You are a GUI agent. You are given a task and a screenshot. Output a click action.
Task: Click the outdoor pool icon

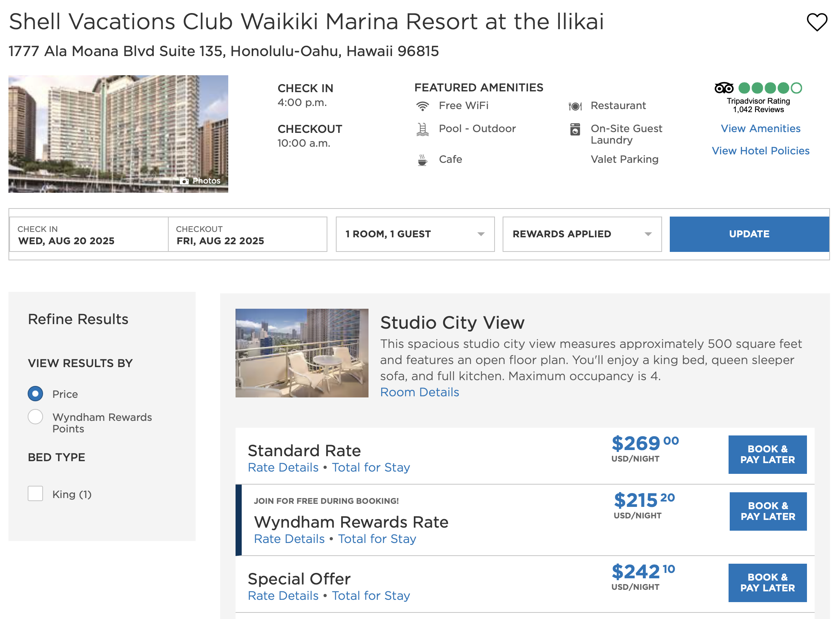click(422, 130)
